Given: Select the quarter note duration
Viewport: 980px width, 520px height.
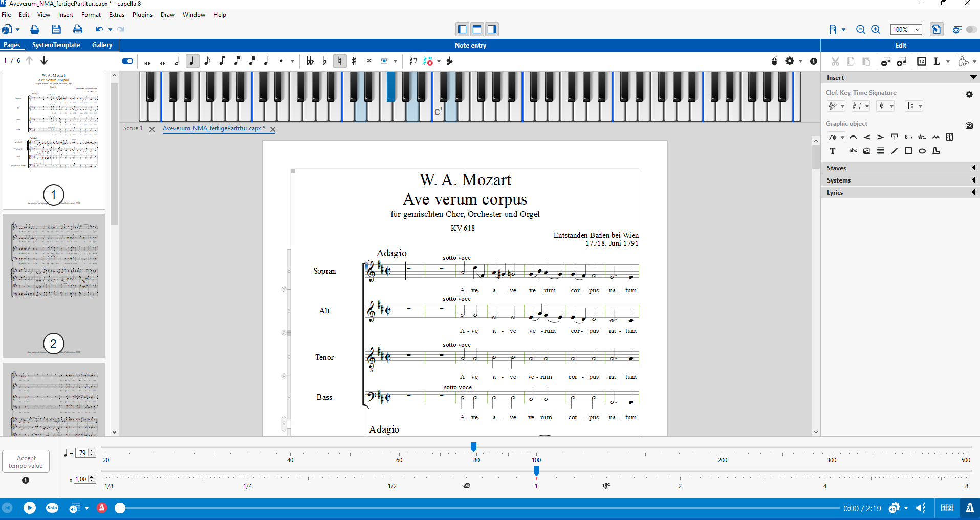Looking at the screenshot, I should coord(192,61).
